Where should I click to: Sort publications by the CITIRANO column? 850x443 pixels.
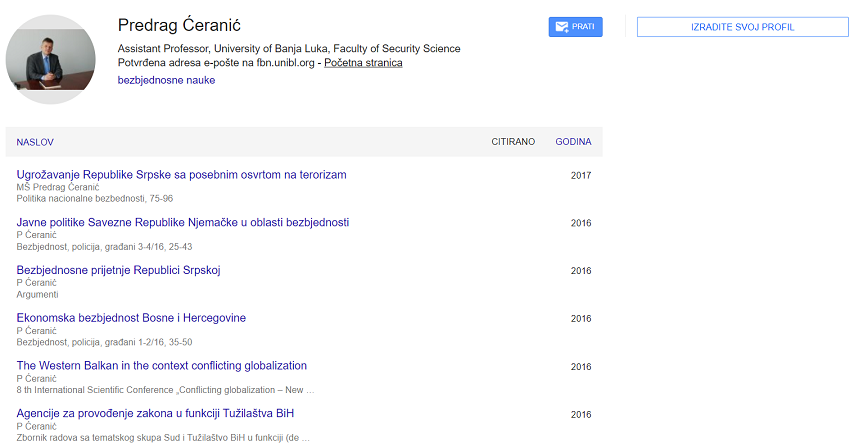[x=513, y=142]
